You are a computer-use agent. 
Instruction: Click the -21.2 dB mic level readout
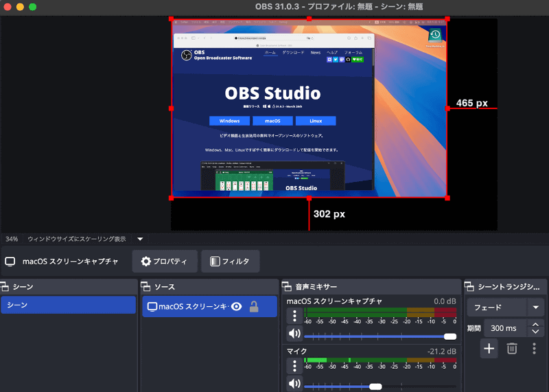[x=442, y=351]
